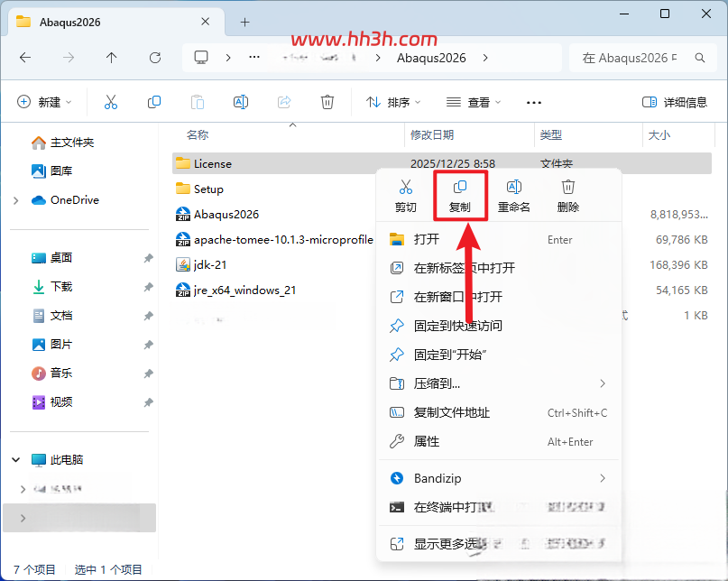Click the Cut icon in the toolbar
The width and height of the screenshot is (728, 581).
(110, 102)
